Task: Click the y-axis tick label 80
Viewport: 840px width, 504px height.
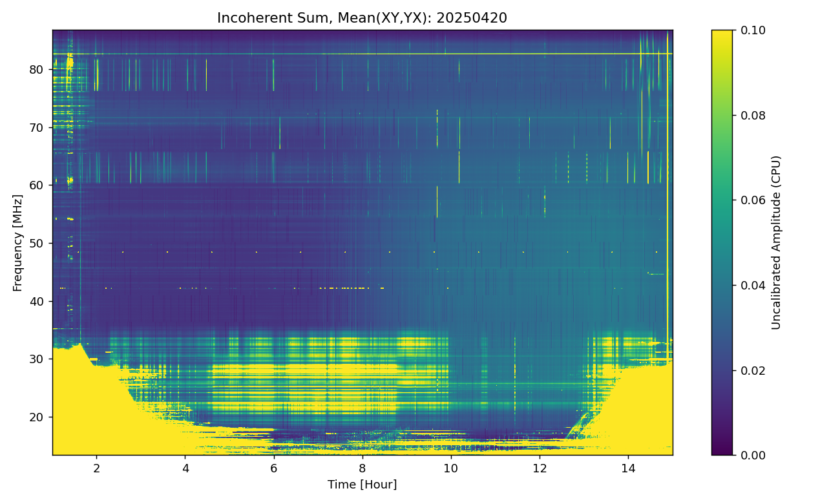Action: click(x=38, y=70)
